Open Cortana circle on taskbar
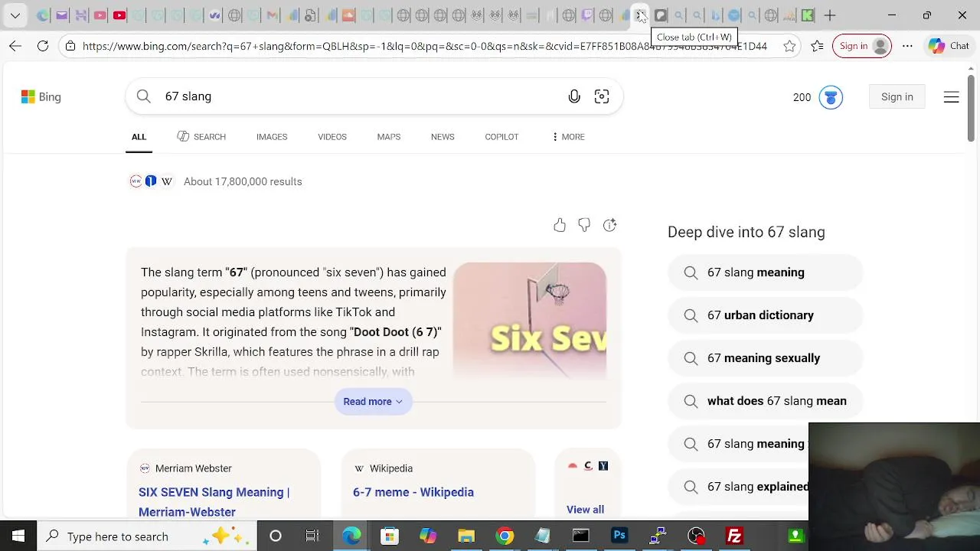The width and height of the screenshot is (980, 551). coord(276,536)
